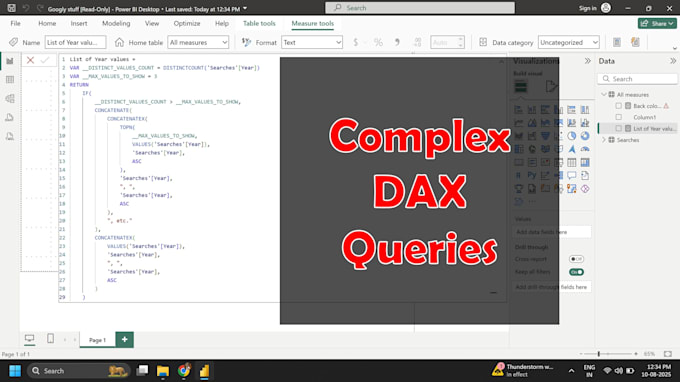Screen dimensions: 680x382
Task: Click the fit to page icon
Action: click(x=667, y=354)
